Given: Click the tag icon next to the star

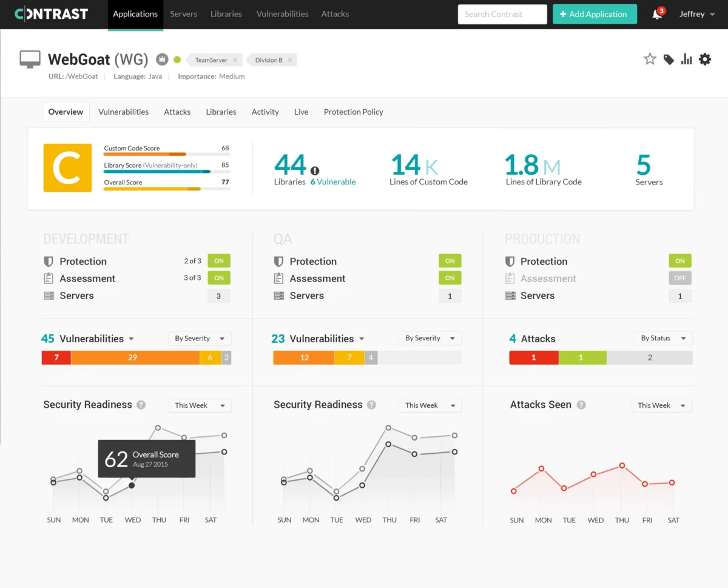Looking at the screenshot, I should [x=668, y=59].
